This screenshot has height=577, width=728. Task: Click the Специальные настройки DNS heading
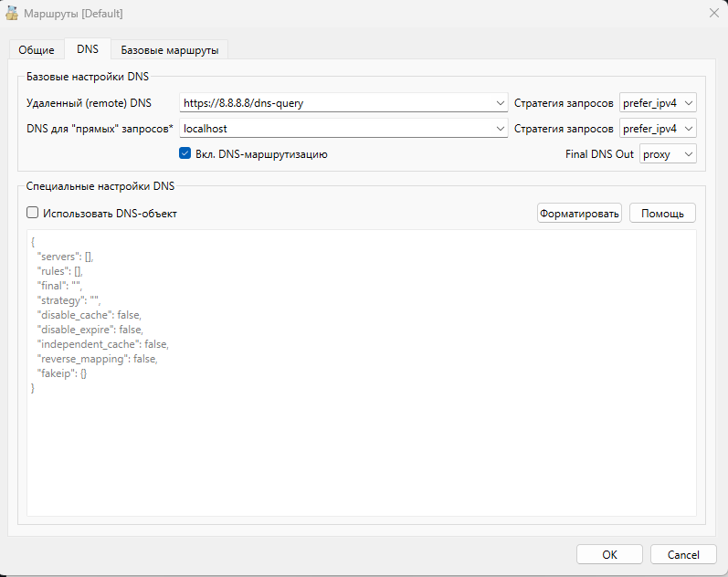(100, 186)
